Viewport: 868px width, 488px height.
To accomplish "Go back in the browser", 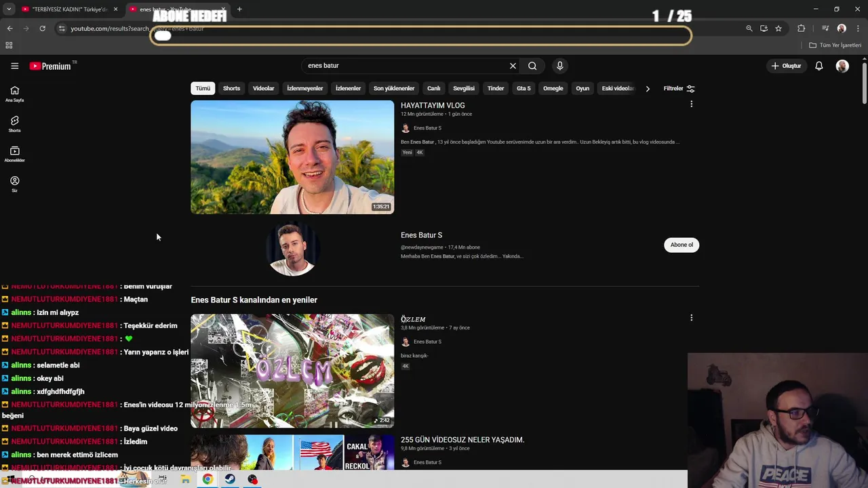I will [x=9, y=28].
